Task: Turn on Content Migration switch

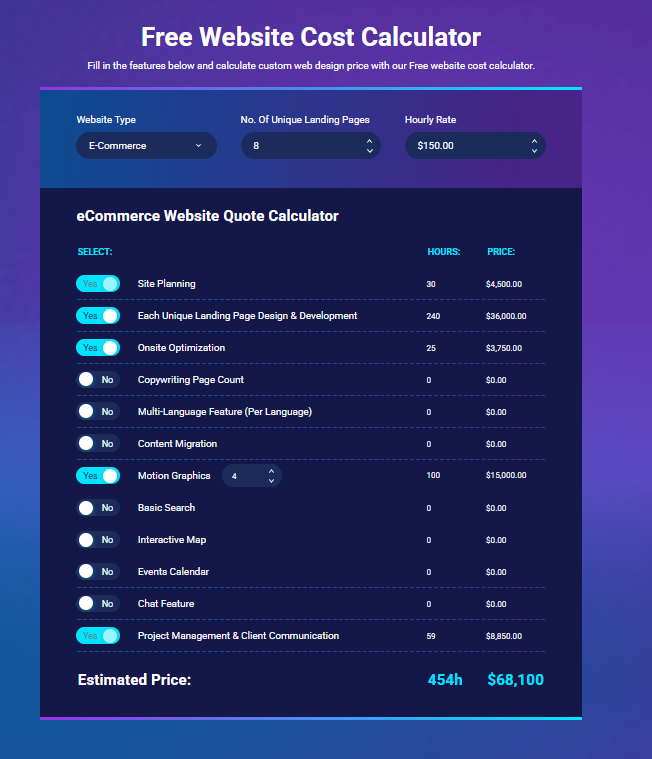Action: (x=98, y=444)
